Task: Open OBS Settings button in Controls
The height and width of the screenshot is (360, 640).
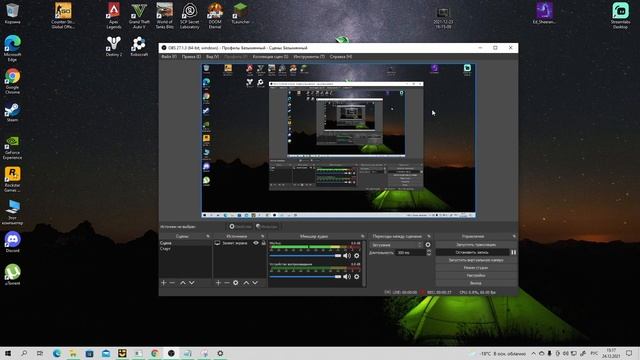Action: 476,276
